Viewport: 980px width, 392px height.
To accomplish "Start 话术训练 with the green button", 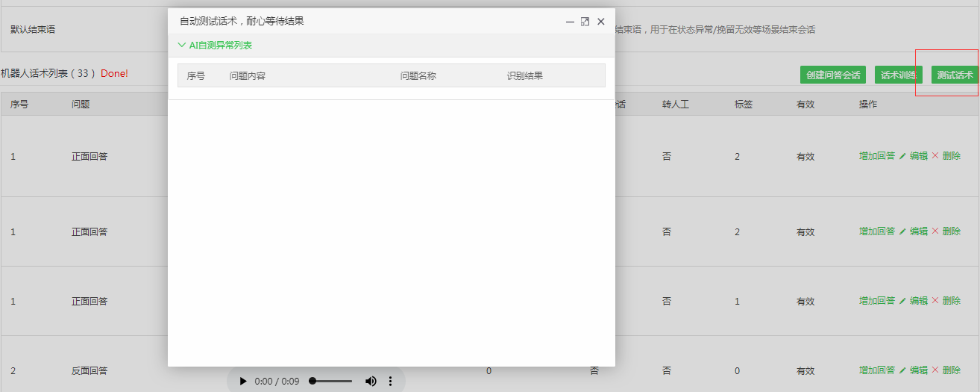I will [898, 75].
